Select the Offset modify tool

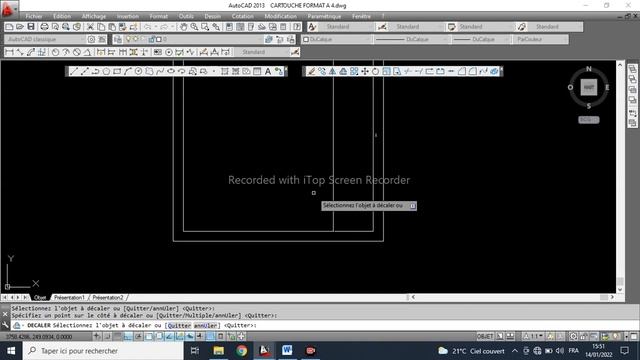point(343,71)
